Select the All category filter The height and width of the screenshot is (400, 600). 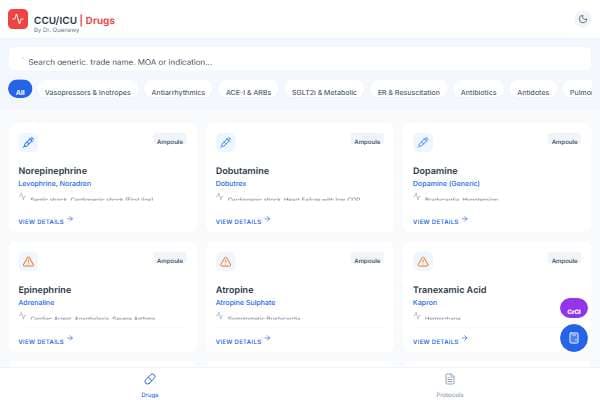coord(20,91)
